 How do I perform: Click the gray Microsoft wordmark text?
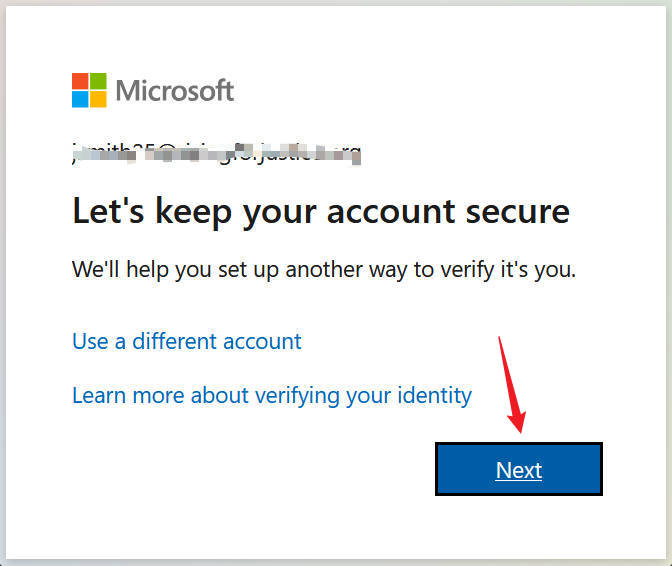click(x=175, y=90)
